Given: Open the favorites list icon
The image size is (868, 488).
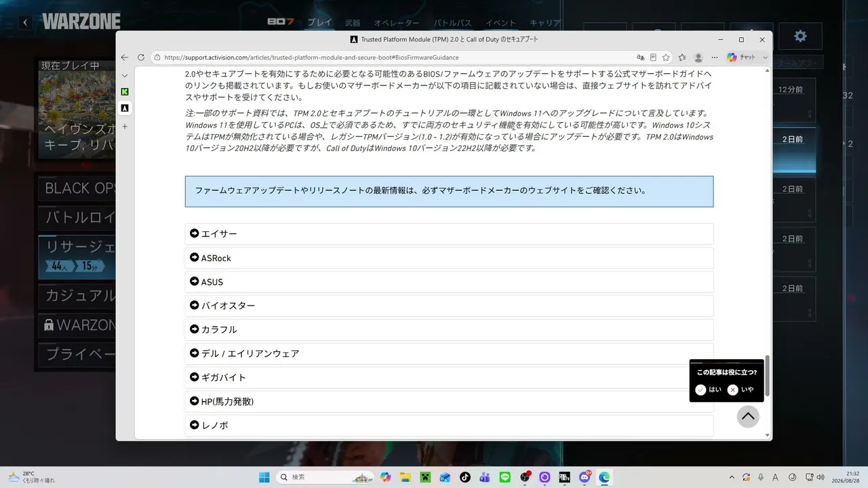Looking at the screenshot, I should coord(682,58).
